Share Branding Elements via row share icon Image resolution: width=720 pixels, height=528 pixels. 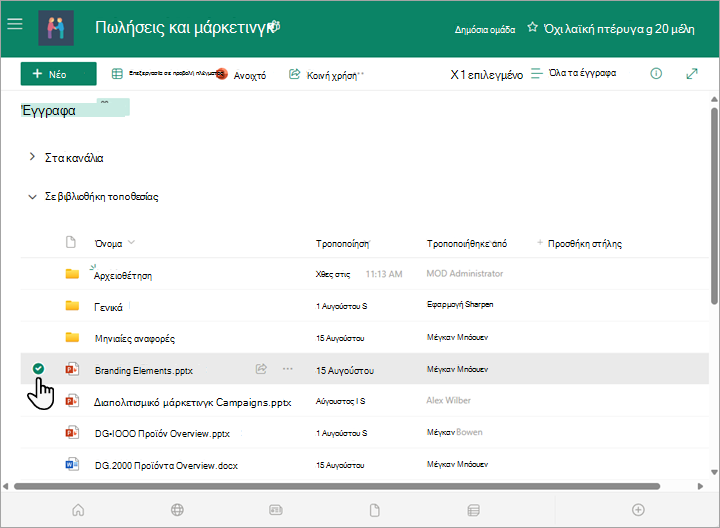261,369
